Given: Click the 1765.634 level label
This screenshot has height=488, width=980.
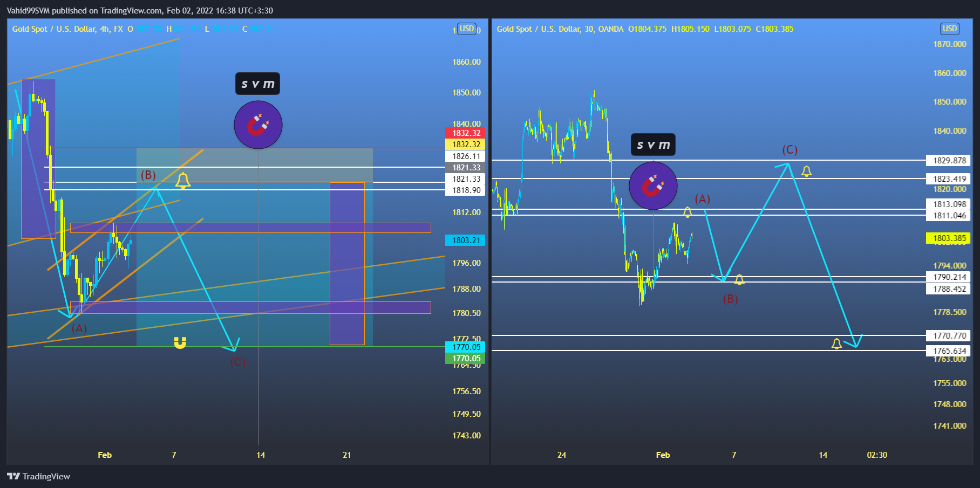Looking at the screenshot, I should point(948,351).
